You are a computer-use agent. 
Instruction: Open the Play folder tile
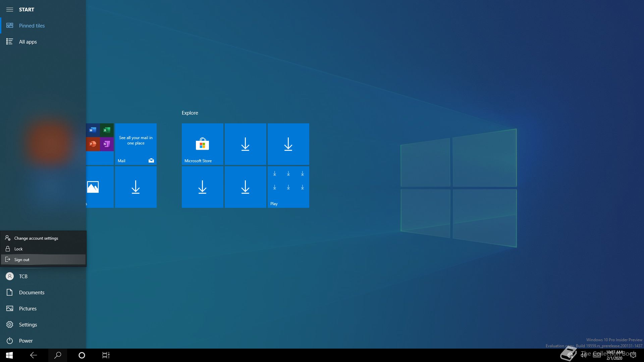click(x=288, y=187)
